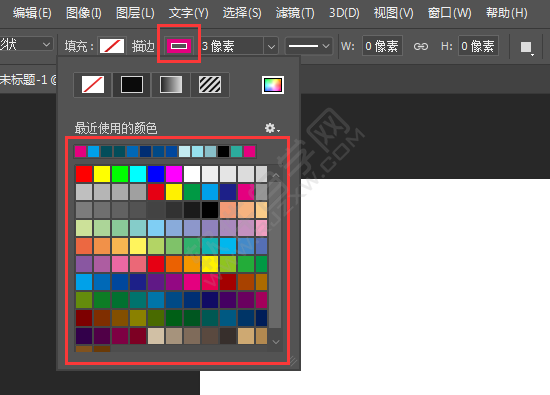The height and width of the screenshot is (395, 550).
Task: Open stroke line style dropdown
Action: [309, 46]
